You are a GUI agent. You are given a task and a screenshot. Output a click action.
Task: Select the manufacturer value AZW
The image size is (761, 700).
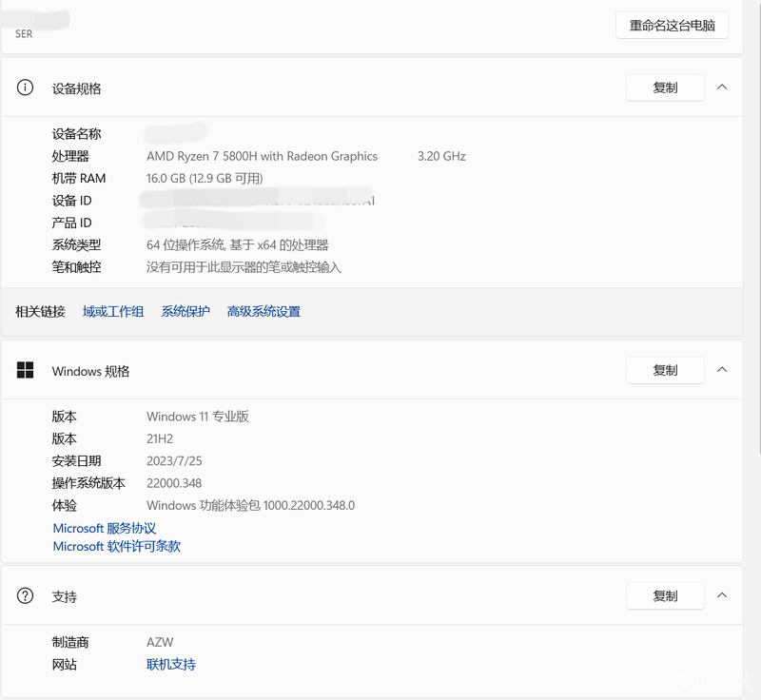(160, 642)
